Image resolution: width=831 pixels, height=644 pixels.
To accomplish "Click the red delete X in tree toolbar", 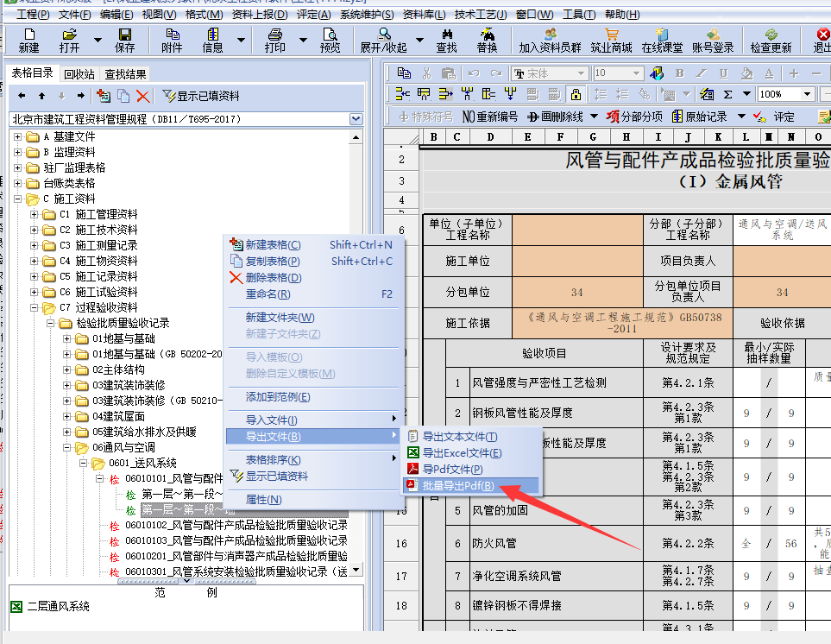I will coord(142,96).
